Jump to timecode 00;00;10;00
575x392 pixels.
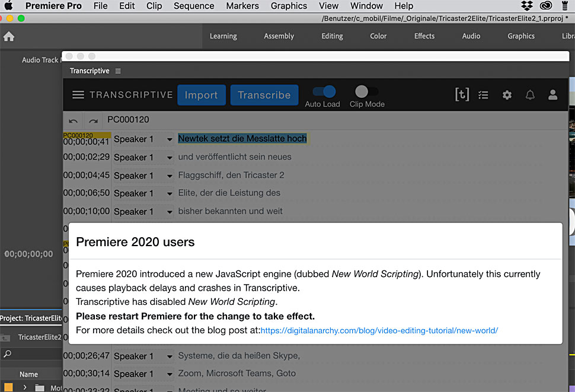click(87, 211)
